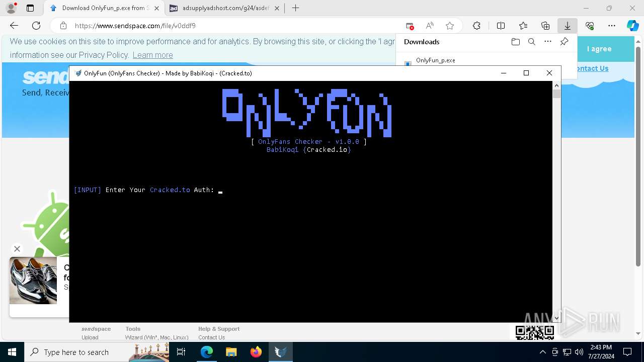Open the Favorites list icon

[x=523, y=26]
